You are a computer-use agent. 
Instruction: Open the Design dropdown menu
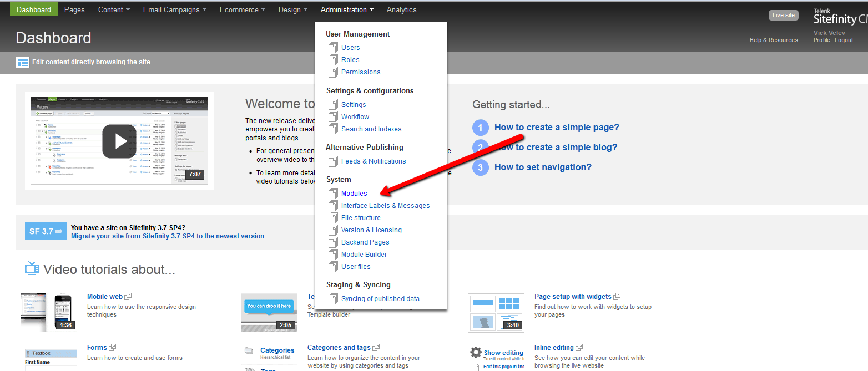[293, 9]
